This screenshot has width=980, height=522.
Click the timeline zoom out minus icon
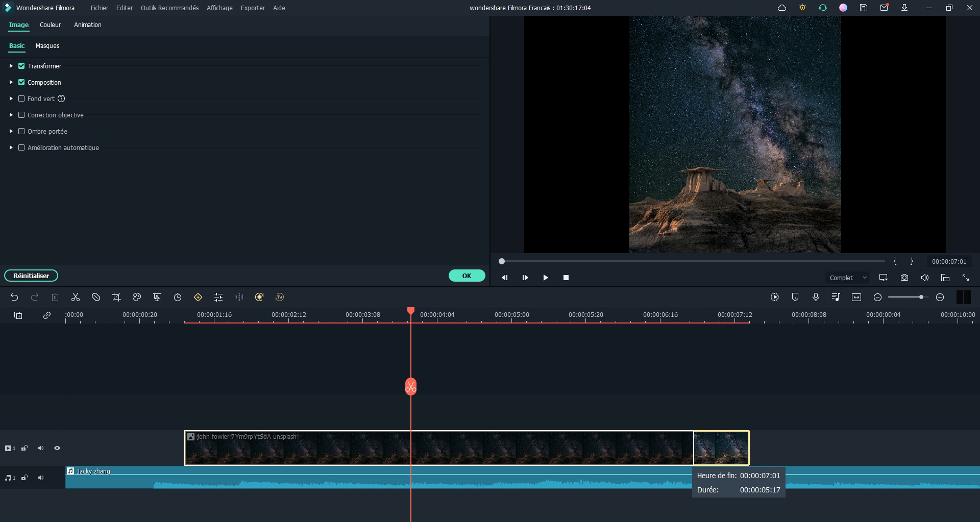coord(878,297)
